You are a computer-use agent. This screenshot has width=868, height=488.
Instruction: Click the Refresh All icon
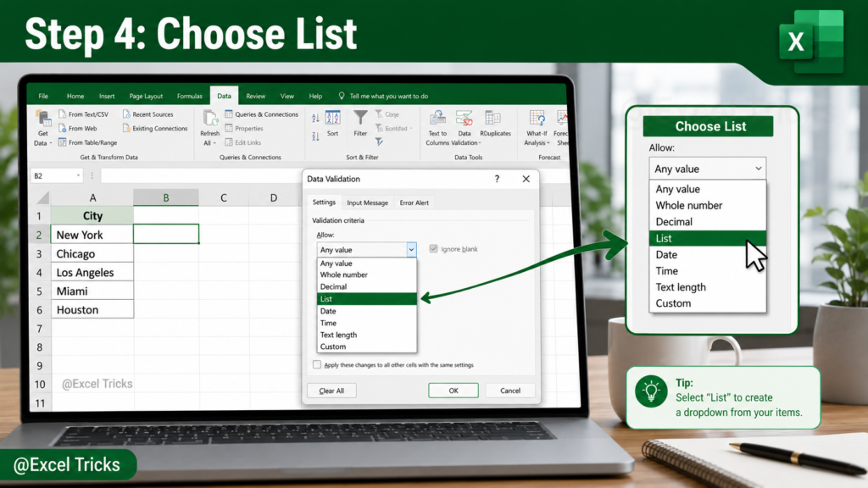[210, 118]
